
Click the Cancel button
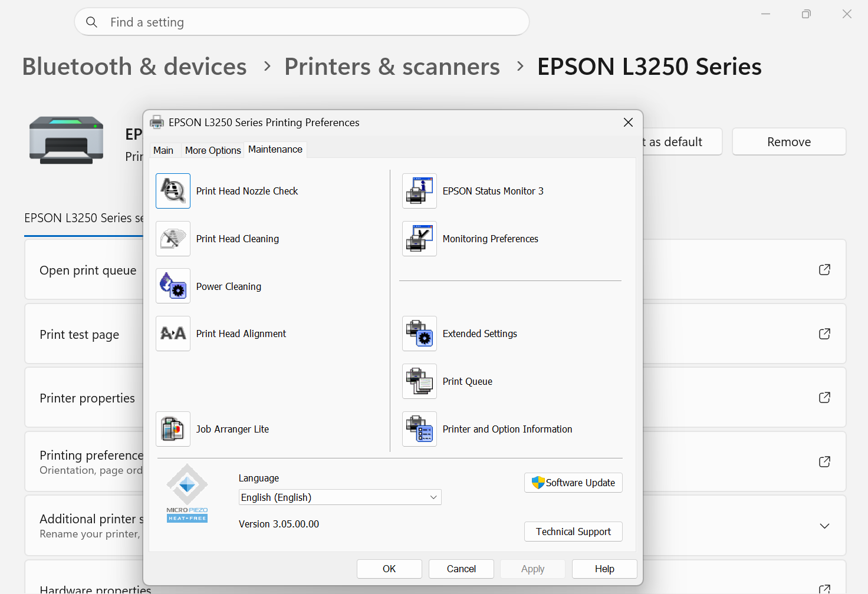(x=461, y=569)
